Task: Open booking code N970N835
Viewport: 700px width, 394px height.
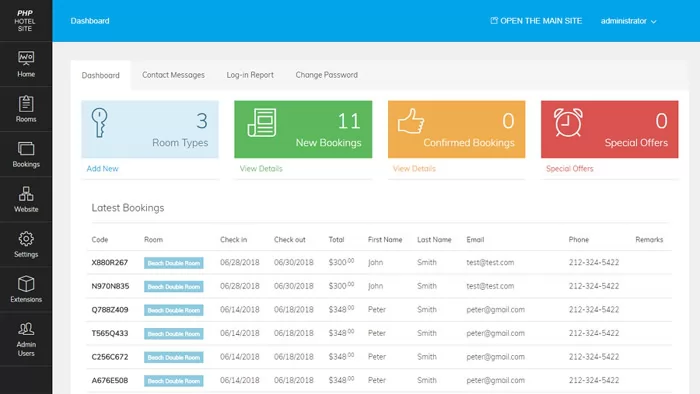Action: coord(110,286)
